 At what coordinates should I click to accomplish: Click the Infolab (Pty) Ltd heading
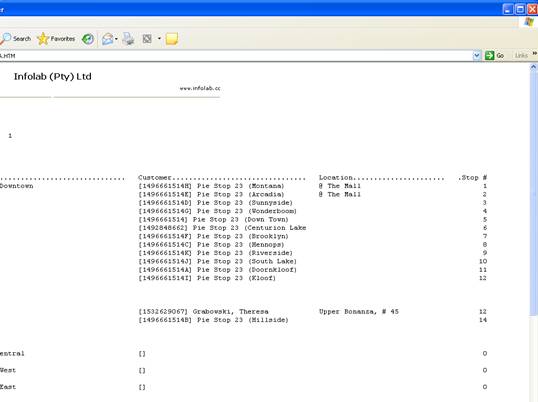click(52, 76)
